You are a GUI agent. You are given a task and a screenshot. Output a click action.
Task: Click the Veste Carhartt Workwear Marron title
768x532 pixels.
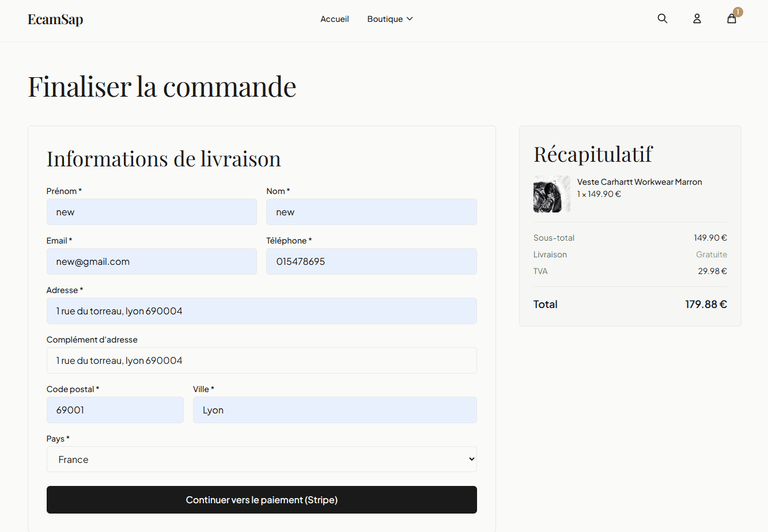[x=640, y=182]
